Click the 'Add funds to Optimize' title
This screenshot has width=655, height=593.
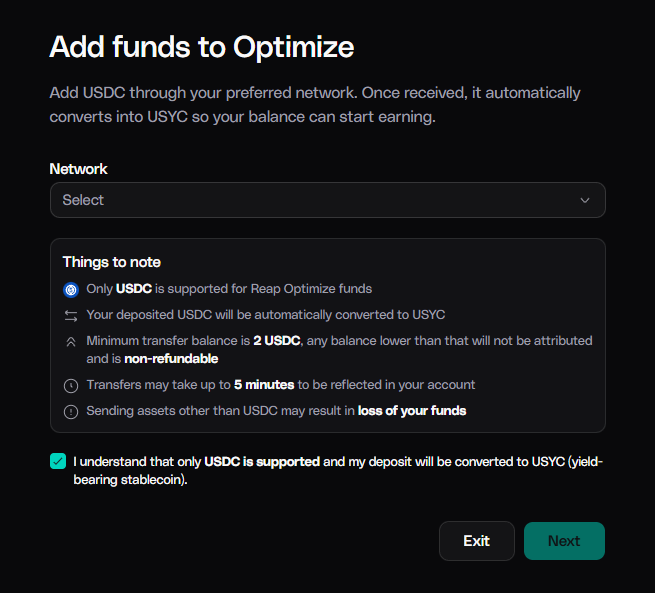click(202, 47)
